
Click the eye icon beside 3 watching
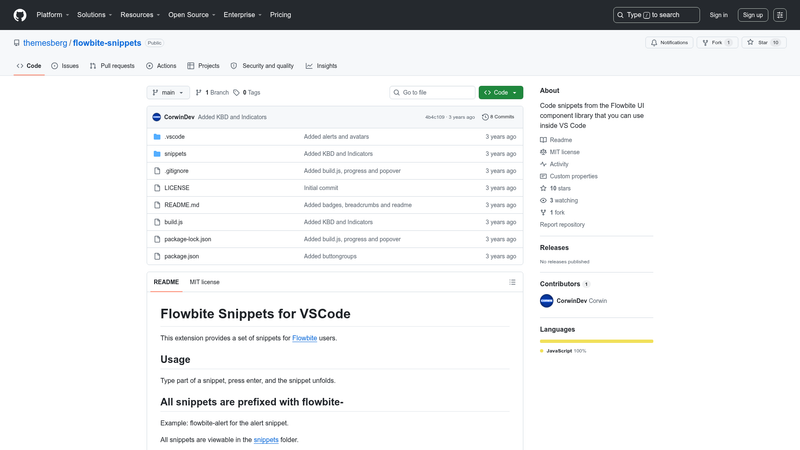[x=543, y=201]
